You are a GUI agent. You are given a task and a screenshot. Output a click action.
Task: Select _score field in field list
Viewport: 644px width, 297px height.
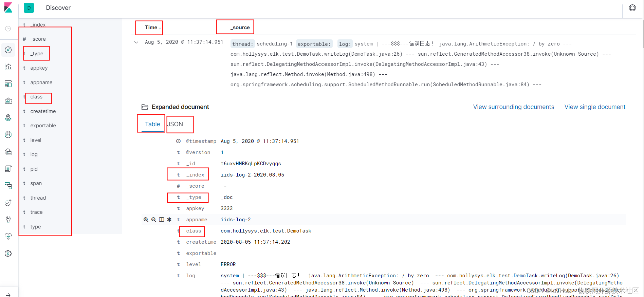[x=38, y=39]
